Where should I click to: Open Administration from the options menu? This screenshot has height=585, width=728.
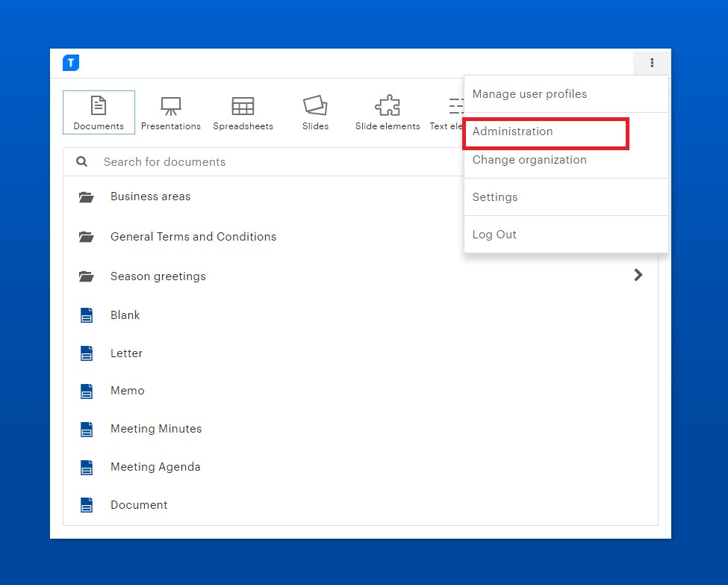pyautogui.click(x=512, y=131)
